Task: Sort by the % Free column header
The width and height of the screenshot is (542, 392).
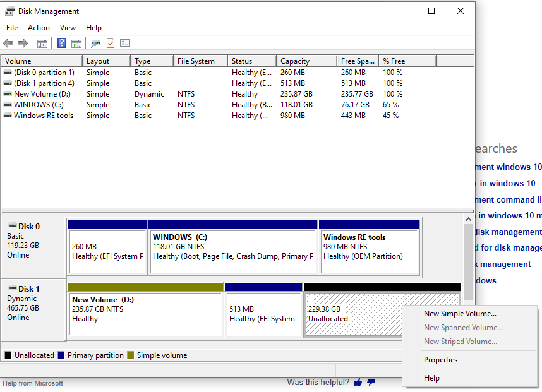Action: [x=408, y=61]
